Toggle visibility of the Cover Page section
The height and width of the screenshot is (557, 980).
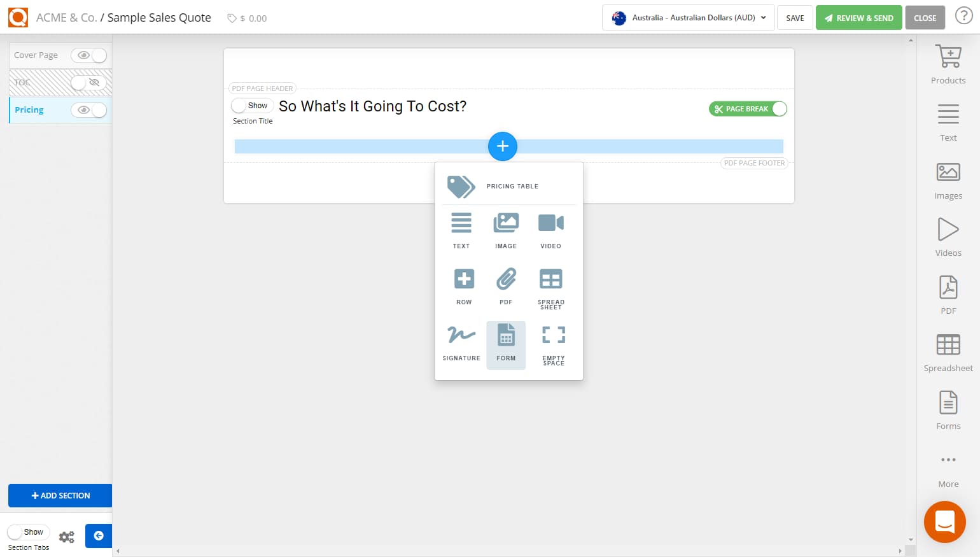click(89, 55)
